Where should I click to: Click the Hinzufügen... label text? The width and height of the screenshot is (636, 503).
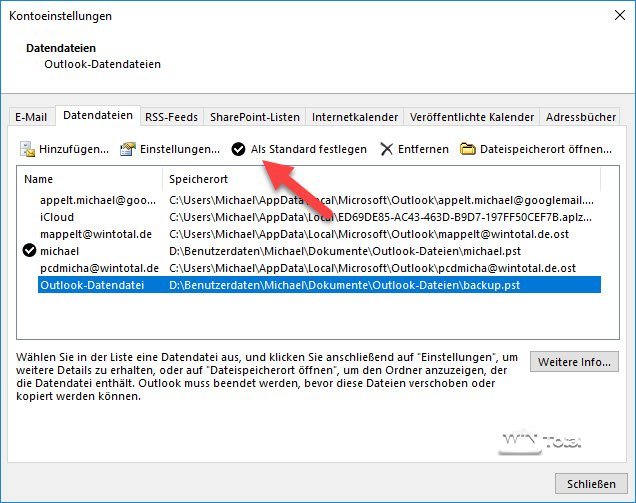74,149
